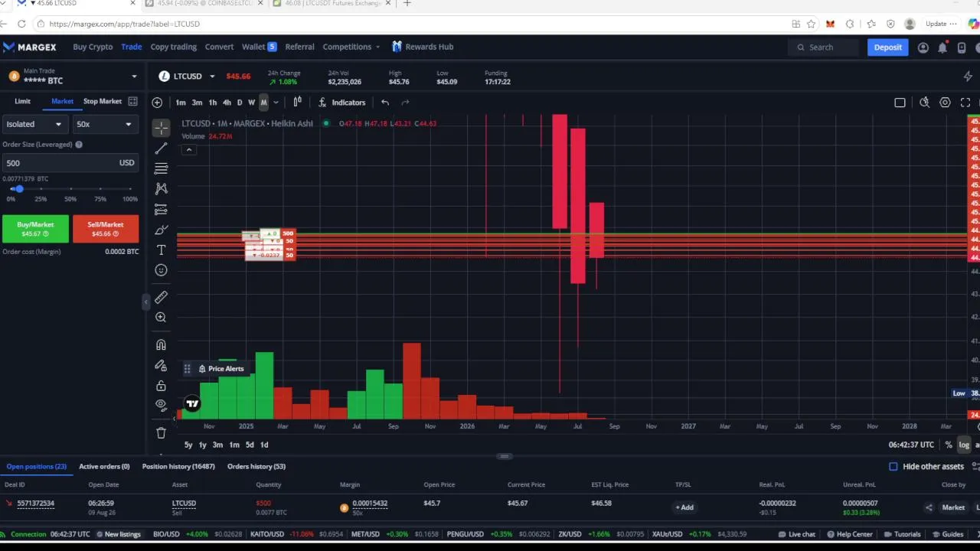The width and height of the screenshot is (980, 551).
Task: Expand more timeframe intervals chevron
Action: click(276, 103)
